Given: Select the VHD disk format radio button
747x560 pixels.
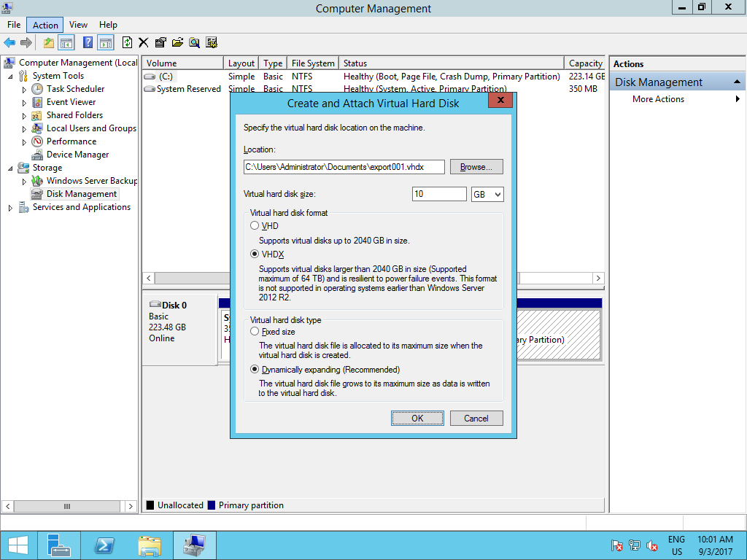Looking at the screenshot, I should [x=255, y=226].
